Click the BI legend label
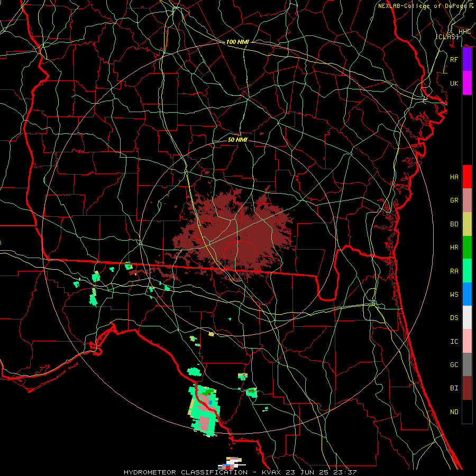 [x=454, y=388]
